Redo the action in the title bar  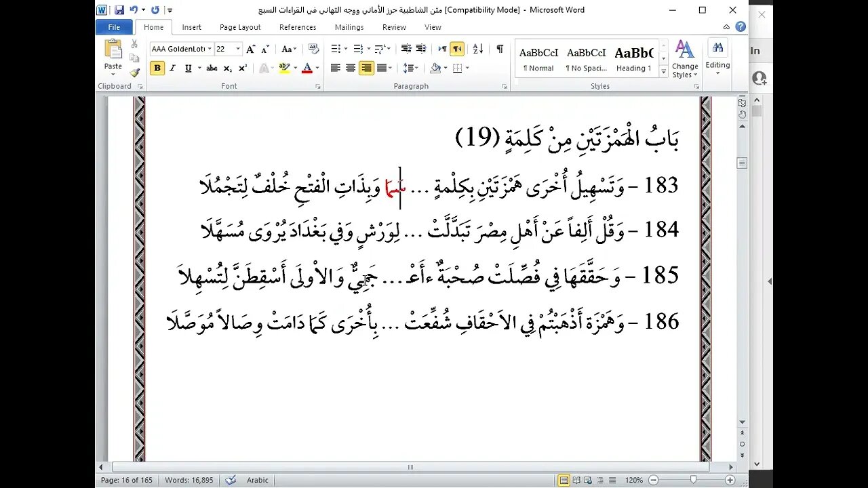(155, 10)
